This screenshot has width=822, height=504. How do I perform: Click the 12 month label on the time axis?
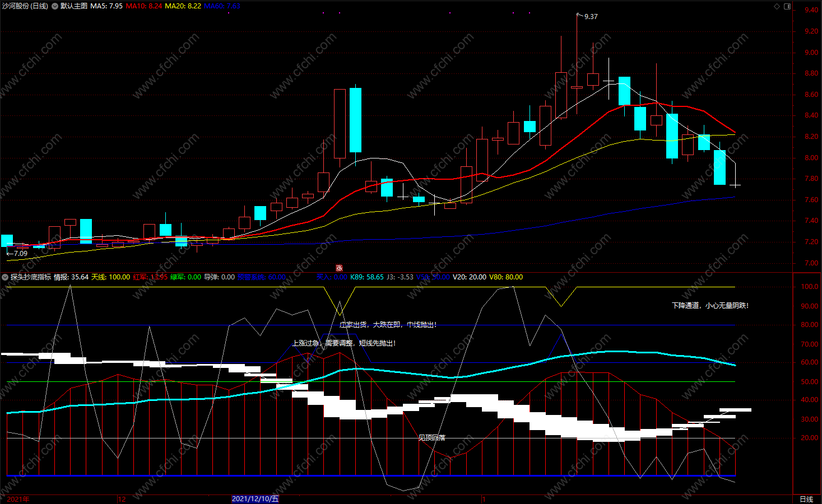click(122, 499)
